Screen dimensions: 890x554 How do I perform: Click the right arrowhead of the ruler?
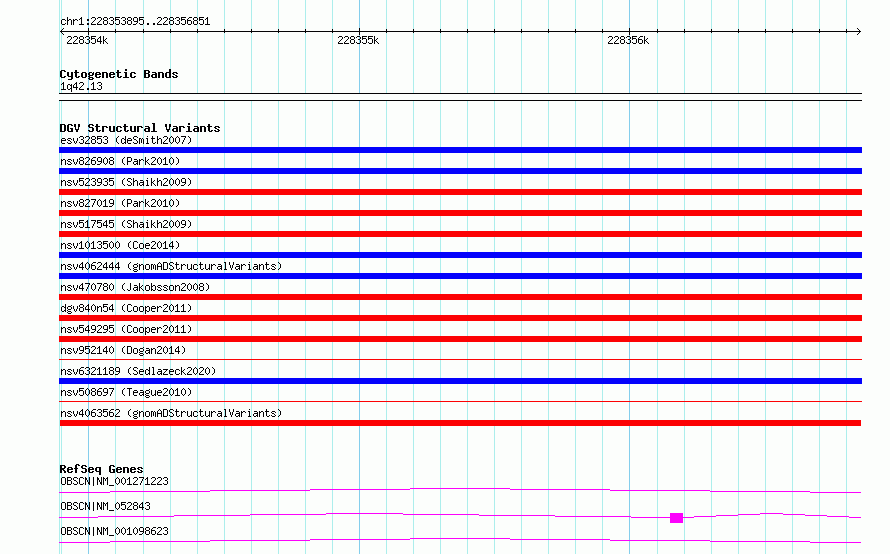[858, 31]
